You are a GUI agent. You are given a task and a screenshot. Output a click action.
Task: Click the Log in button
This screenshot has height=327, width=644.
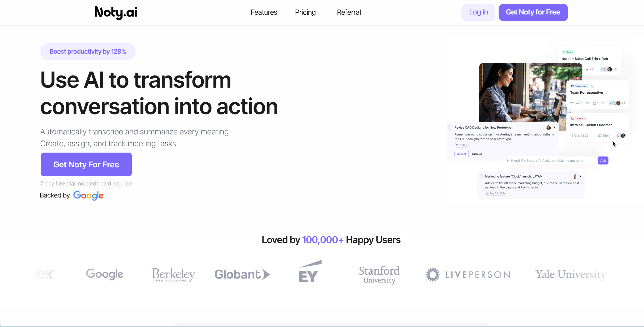pyautogui.click(x=478, y=12)
